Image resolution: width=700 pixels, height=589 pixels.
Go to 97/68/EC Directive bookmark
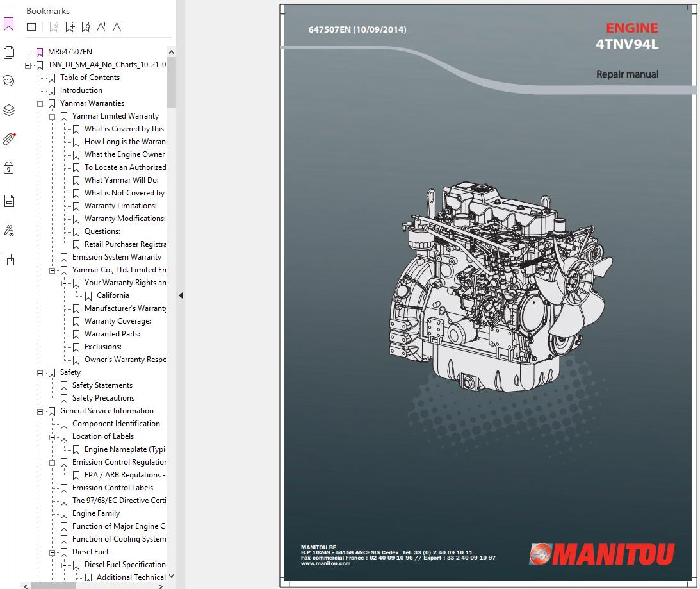click(119, 501)
